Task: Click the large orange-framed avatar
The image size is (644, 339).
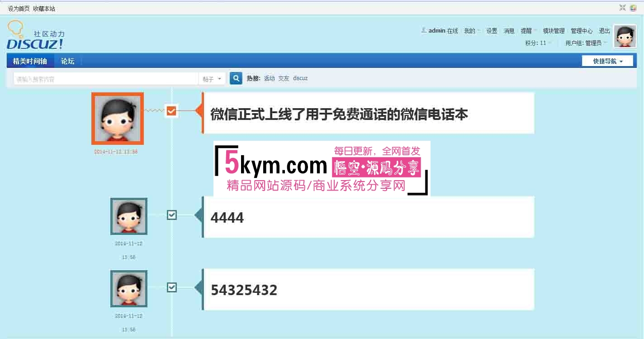Action: click(x=118, y=119)
